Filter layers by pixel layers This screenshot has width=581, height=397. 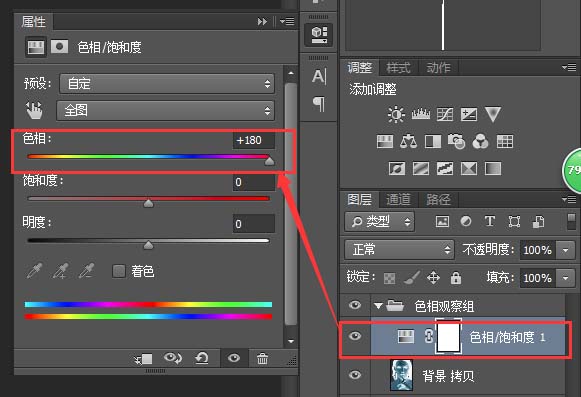pos(442,222)
